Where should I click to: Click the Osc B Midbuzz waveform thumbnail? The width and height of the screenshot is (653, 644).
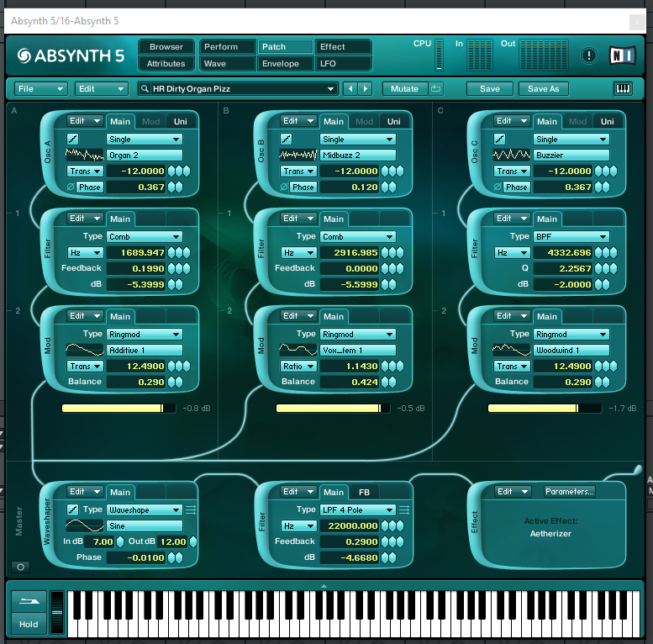click(x=298, y=155)
